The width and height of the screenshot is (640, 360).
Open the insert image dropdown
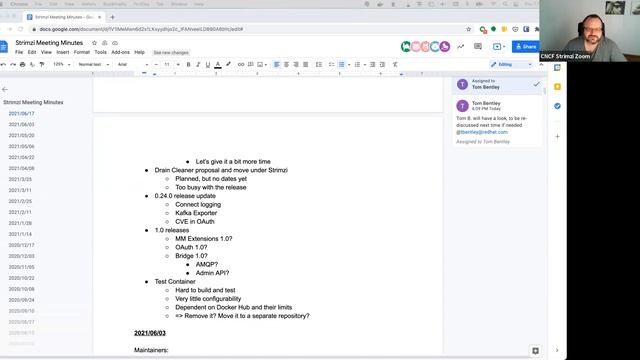pos(262,64)
